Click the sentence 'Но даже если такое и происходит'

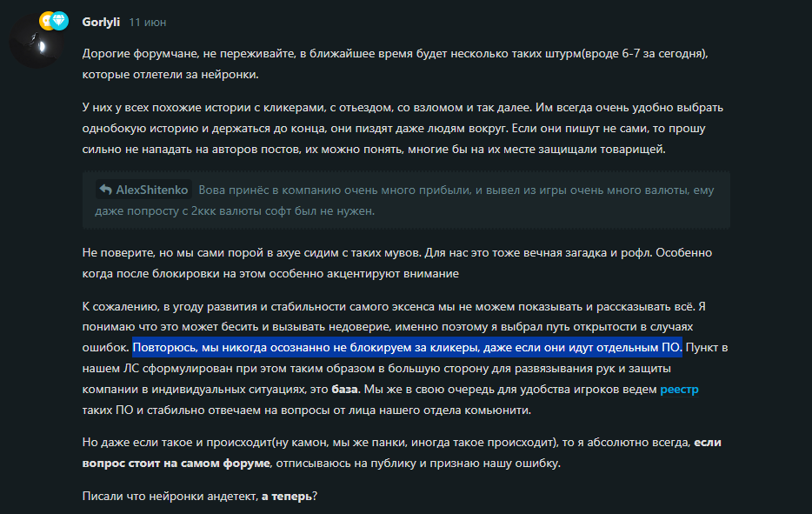[x=402, y=452]
